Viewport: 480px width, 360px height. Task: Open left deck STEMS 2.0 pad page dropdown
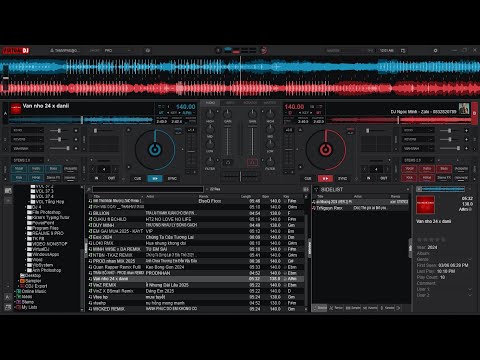pos(27,160)
